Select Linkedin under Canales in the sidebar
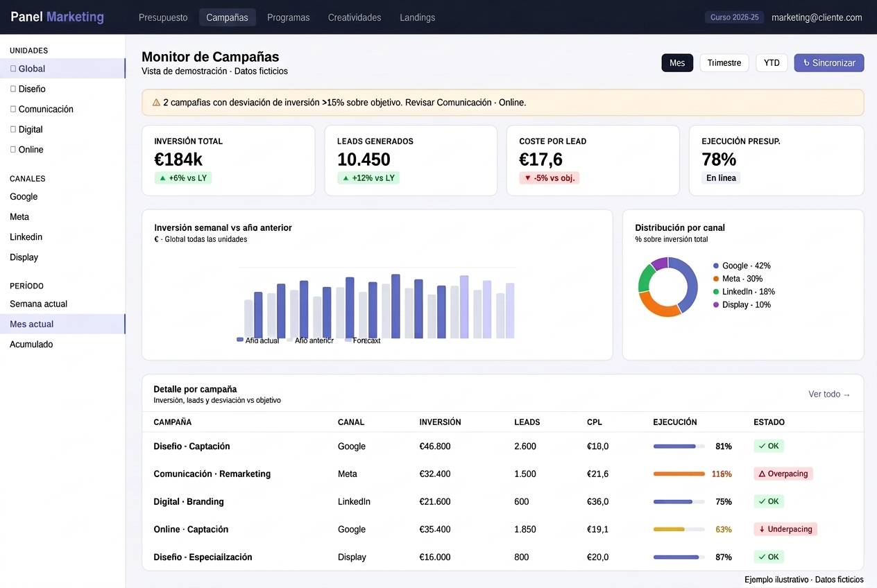This screenshot has height=588, width=877. point(26,237)
